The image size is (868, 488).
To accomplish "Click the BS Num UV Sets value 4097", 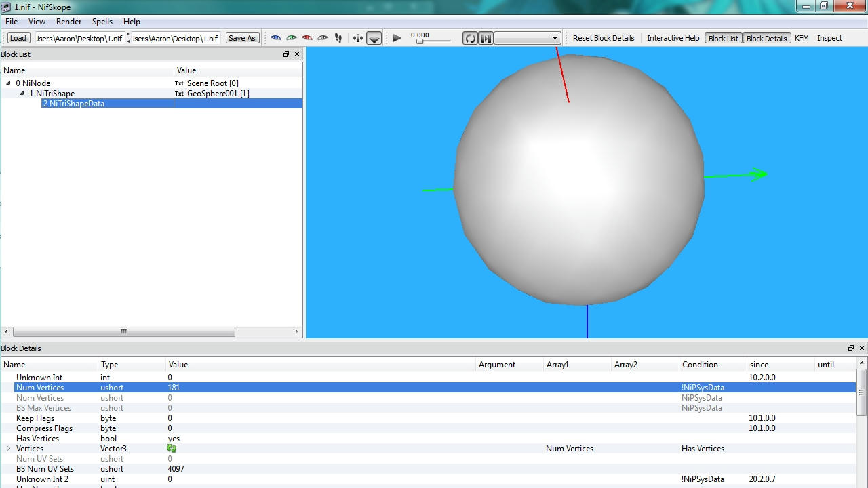I will pos(176,469).
